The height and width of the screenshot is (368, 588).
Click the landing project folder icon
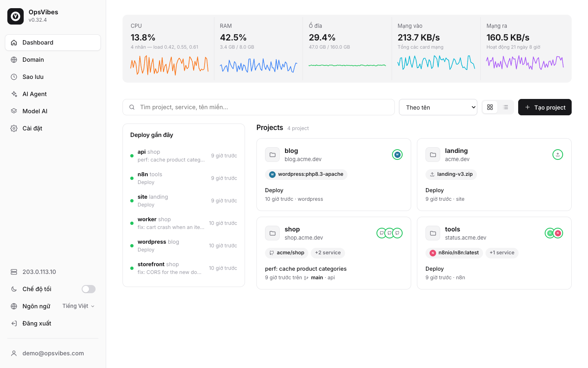[x=433, y=155]
